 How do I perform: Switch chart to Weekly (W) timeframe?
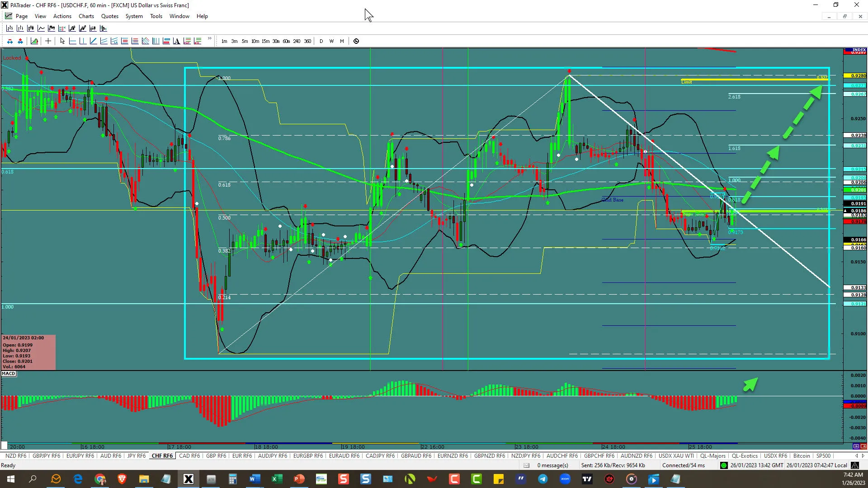point(331,41)
